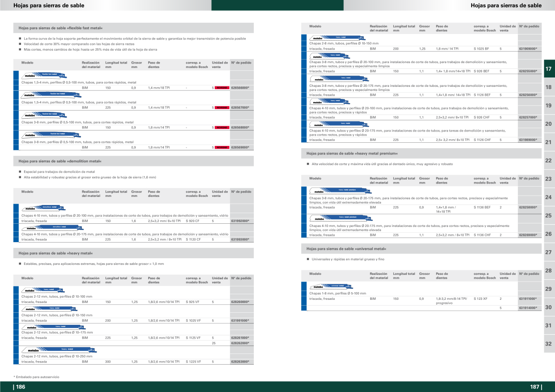Image resolution: width=555 pixels, height=392 pixels.
Task: Go to chapter tab 27
Action: click(x=549, y=252)
